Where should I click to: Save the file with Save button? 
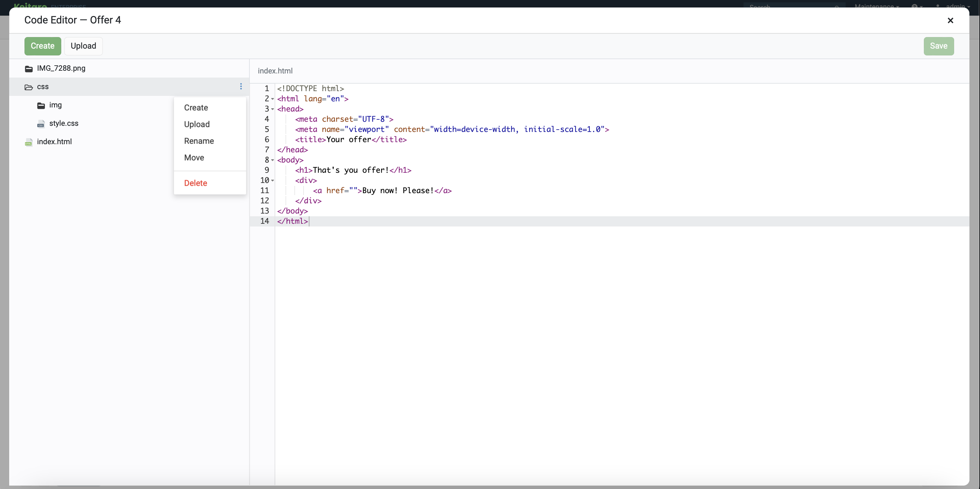[938, 46]
